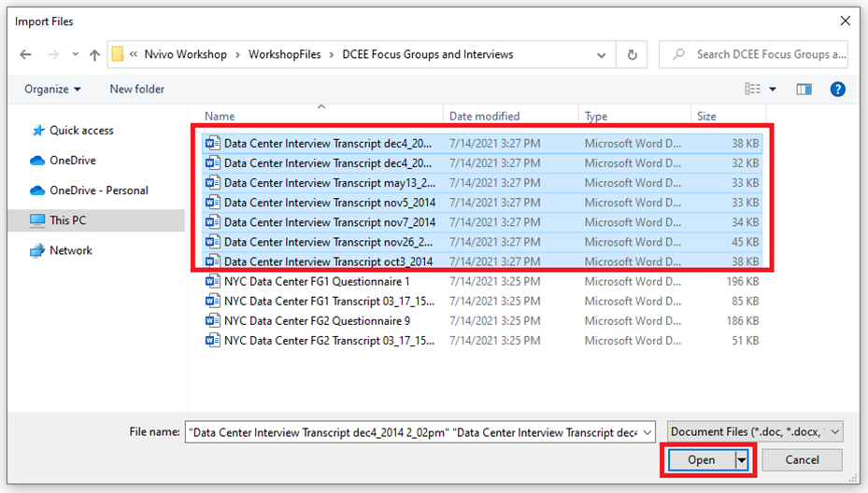The image size is (868, 493).
Task: Select the 38 KB dec4 interview transcript
Action: coord(482,143)
